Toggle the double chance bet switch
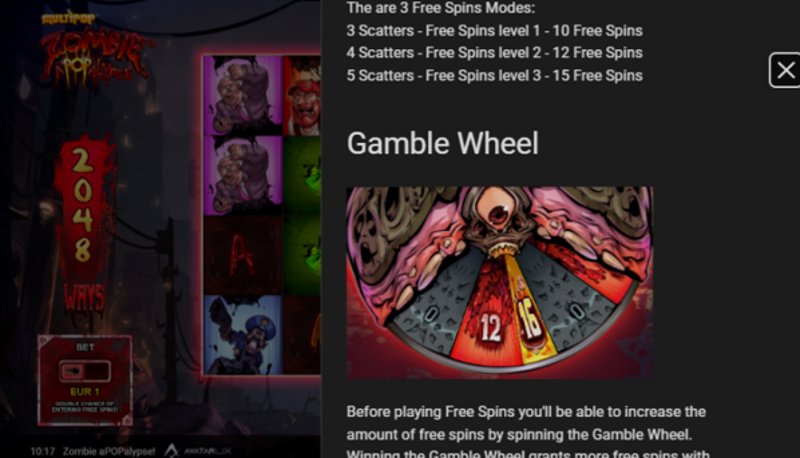800x458 pixels. tap(85, 371)
